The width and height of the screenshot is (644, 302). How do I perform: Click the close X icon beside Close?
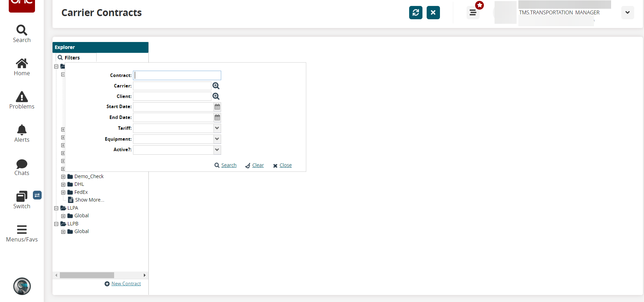coord(275,166)
